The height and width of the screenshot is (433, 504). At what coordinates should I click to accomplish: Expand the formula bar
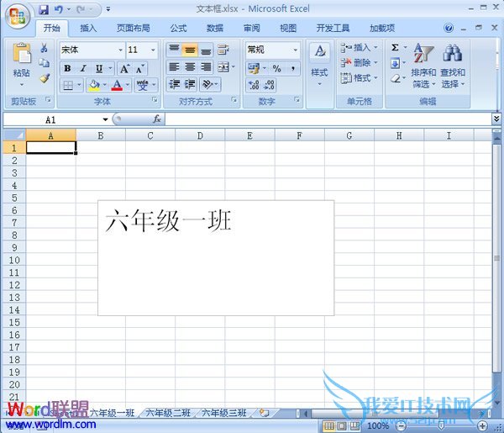coord(496,119)
